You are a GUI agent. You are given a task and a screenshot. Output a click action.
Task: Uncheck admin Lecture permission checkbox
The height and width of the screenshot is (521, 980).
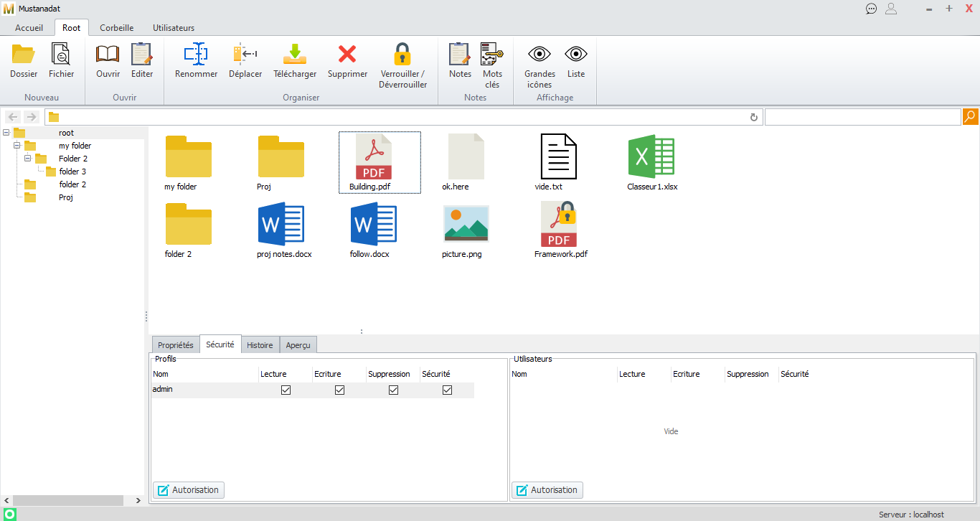pos(286,390)
